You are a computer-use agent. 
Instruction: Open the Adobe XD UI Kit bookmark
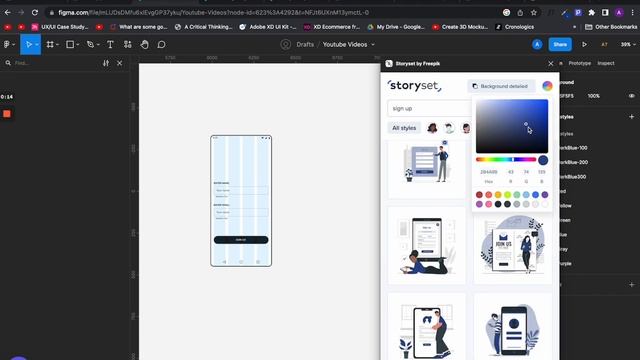coord(268,27)
